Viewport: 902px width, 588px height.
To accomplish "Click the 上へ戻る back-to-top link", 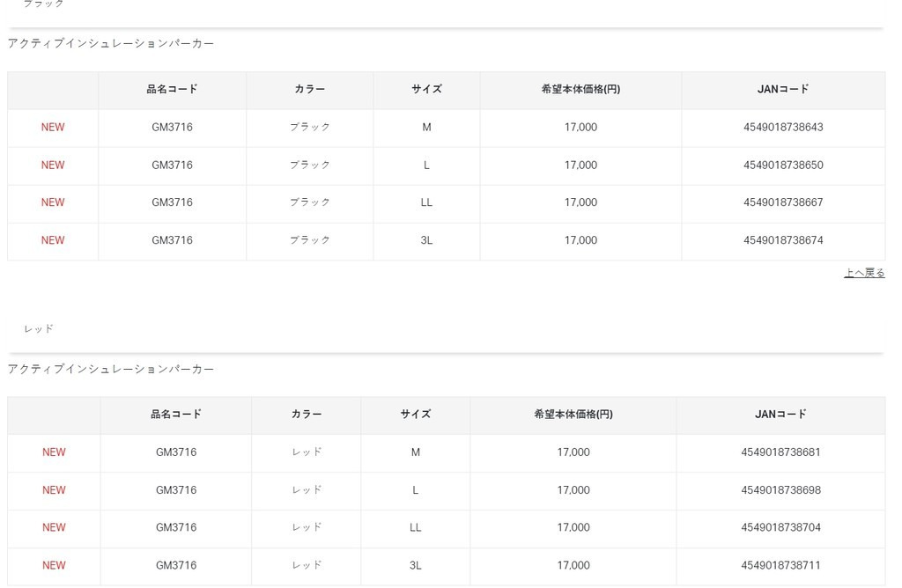I will (x=864, y=273).
